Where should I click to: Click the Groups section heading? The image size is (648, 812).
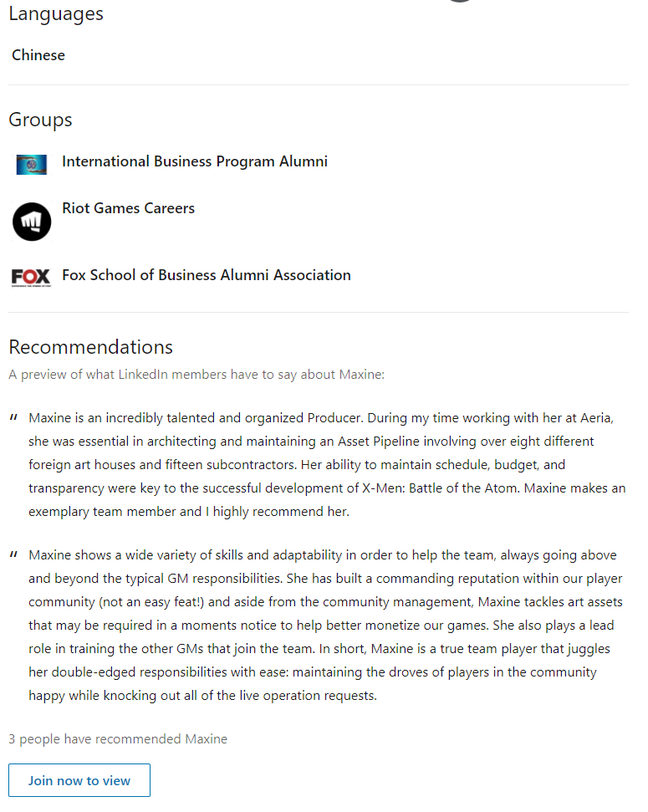pyautogui.click(x=40, y=120)
